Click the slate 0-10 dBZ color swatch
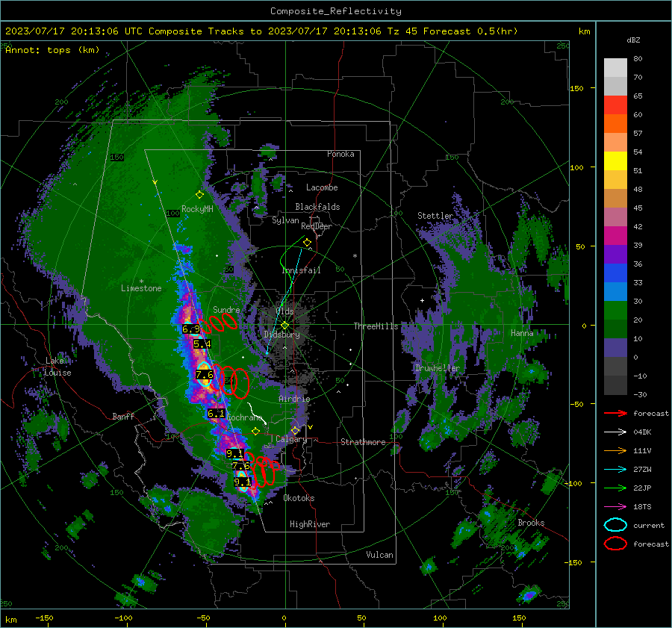Viewport: 672px width, 628px height. [x=615, y=348]
